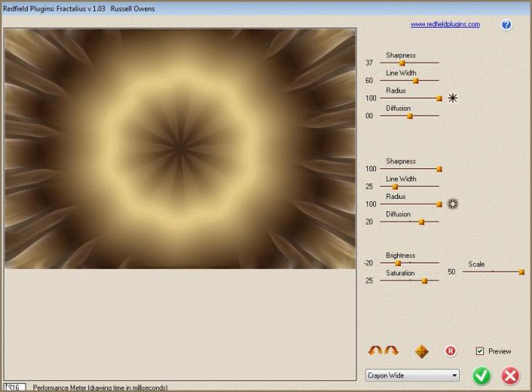Screen dimensions: 532x392
Task: Toggle the Preview checkbox
Action: click(480, 351)
